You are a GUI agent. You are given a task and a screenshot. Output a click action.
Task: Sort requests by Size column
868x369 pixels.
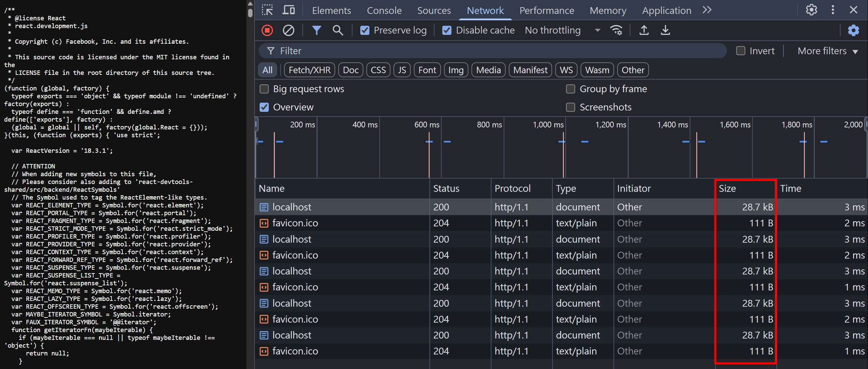click(x=746, y=188)
